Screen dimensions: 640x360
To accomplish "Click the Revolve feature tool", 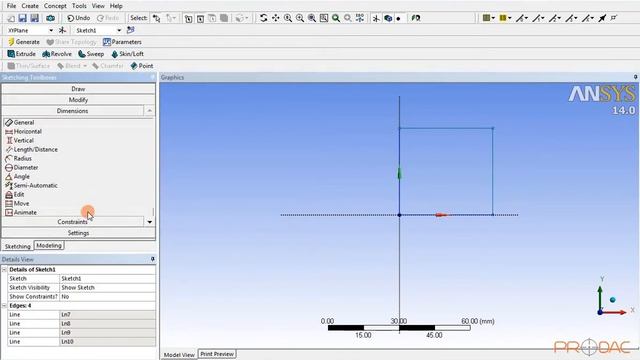I will point(57,54).
